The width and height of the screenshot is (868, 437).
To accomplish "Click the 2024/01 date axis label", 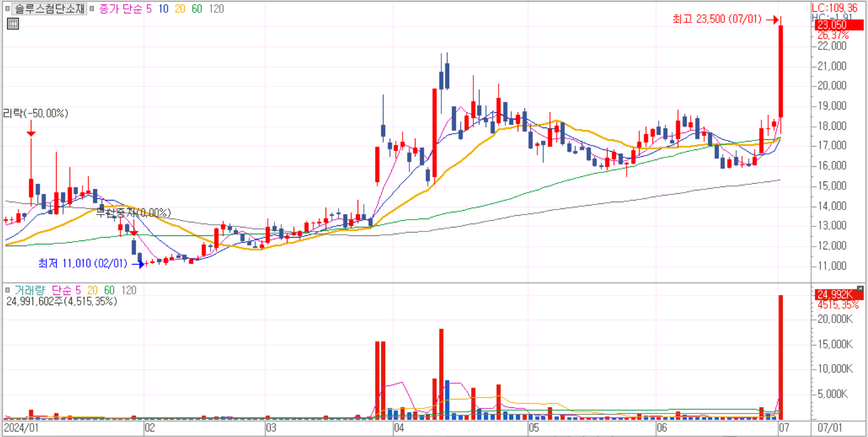I will (21, 429).
